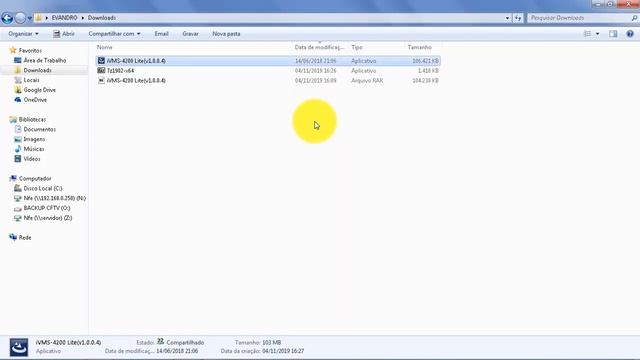The height and width of the screenshot is (360, 640).
Task: Click the Google Drive folder icon
Action: [18, 90]
